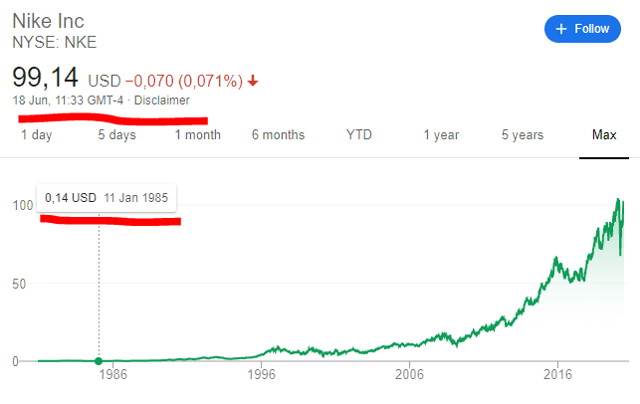Click the red down arrow icon

[x=253, y=81]
